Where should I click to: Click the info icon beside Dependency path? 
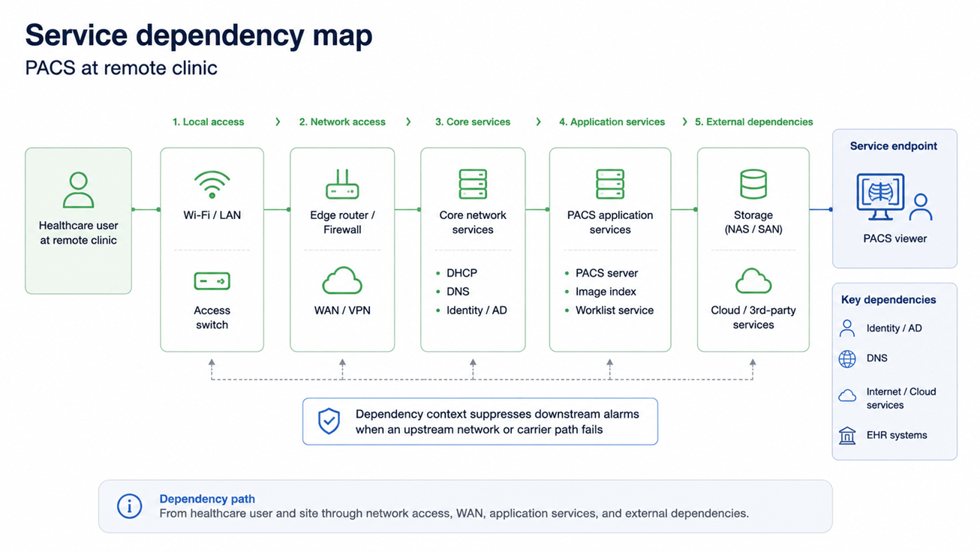click(130, 506)
